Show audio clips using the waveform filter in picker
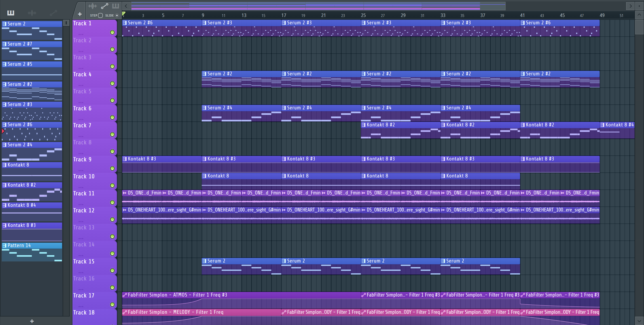The height and width of the screenshot is (325, 644). point(32,13)
